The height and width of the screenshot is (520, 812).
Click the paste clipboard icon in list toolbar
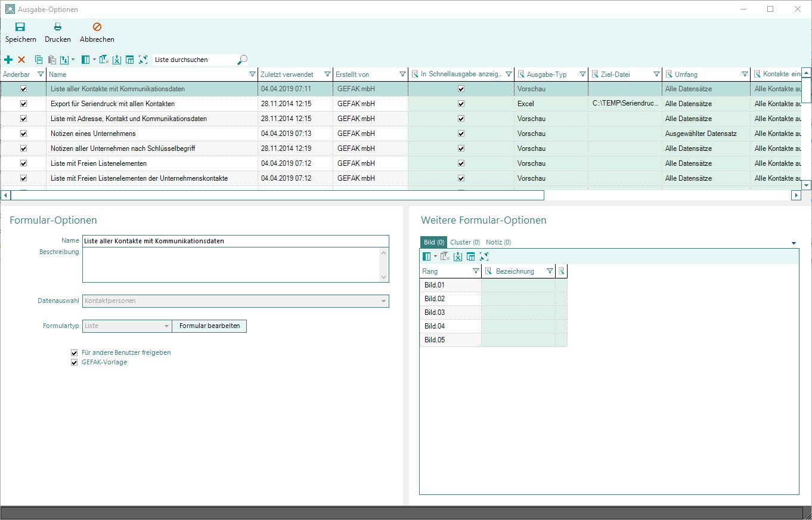pyautogui.click(x=52, y=60)
